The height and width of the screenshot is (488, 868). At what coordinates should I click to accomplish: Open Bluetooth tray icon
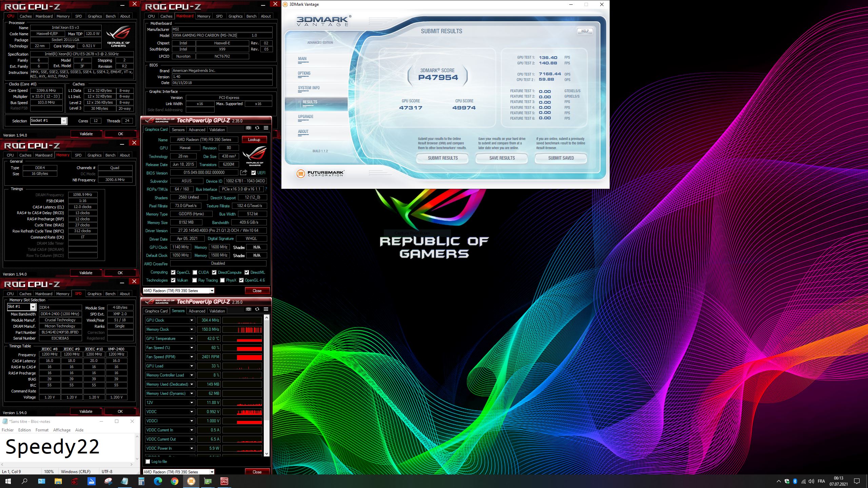[795, 481]
